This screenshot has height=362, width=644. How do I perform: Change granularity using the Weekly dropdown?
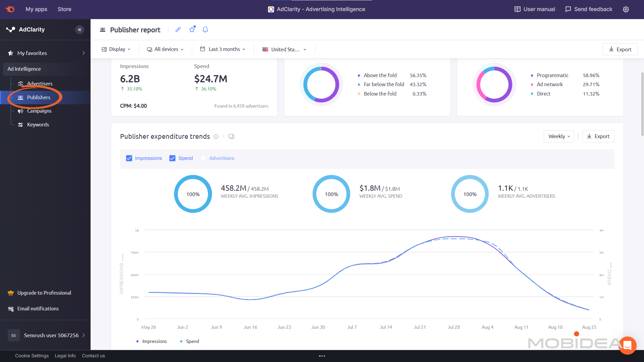(x=558, y=136)
